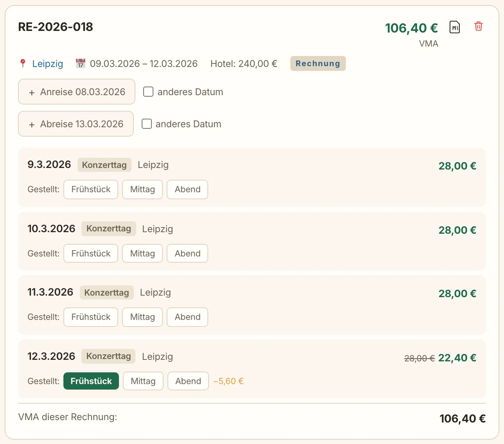Click the 'VMA dieser Rechnung:' label
This screenshot has height=444, width=504.
[68, 417]
